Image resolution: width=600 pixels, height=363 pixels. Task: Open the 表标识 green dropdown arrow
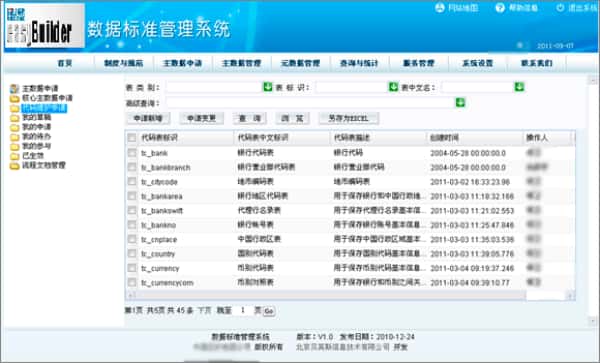[393, 87]
